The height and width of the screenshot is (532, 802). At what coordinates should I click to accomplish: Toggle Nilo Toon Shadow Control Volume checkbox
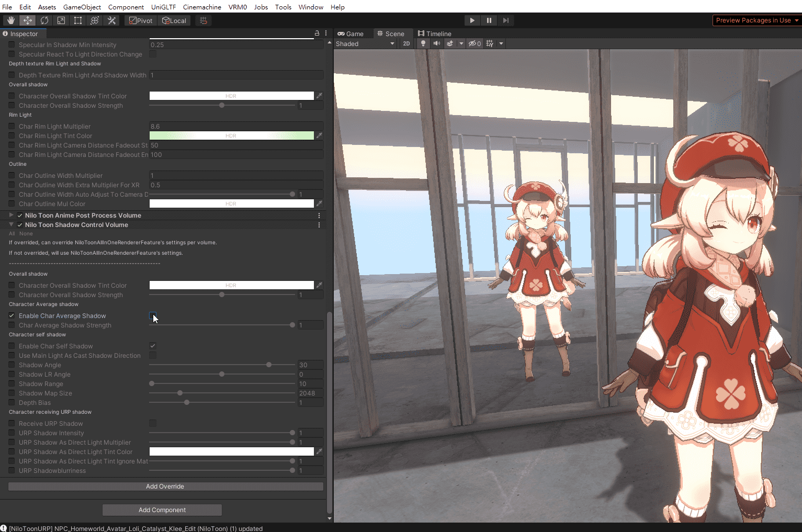pos(20,225)
